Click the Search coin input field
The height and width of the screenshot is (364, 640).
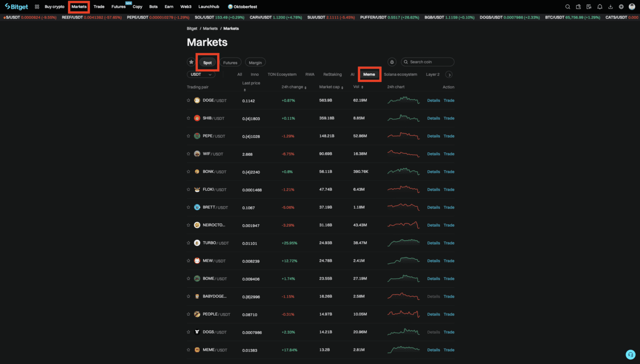[427, 62]
